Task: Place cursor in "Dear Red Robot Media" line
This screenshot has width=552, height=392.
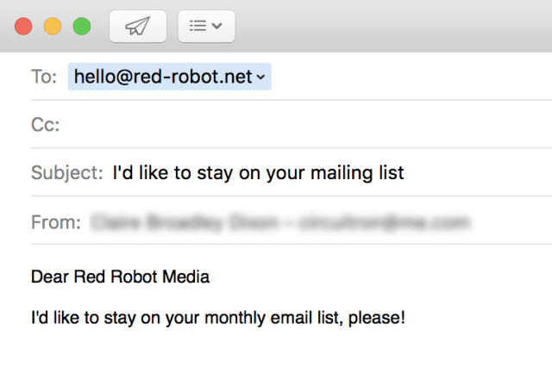Action: pos(121,277)
